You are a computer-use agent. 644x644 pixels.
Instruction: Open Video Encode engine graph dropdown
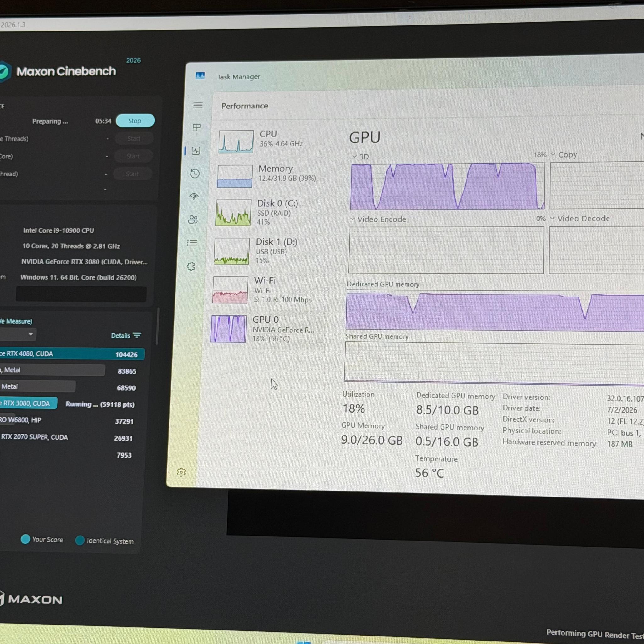(353, 219)
